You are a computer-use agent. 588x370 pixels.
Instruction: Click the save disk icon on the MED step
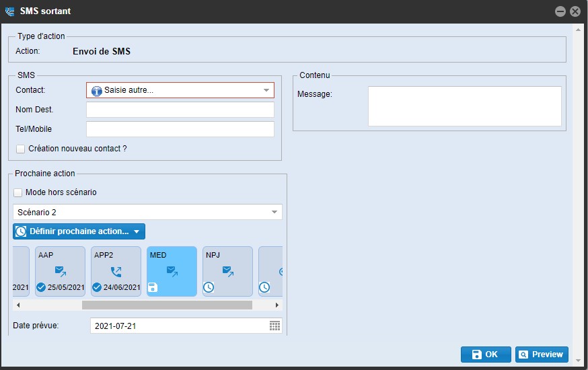tap(153, 287)
